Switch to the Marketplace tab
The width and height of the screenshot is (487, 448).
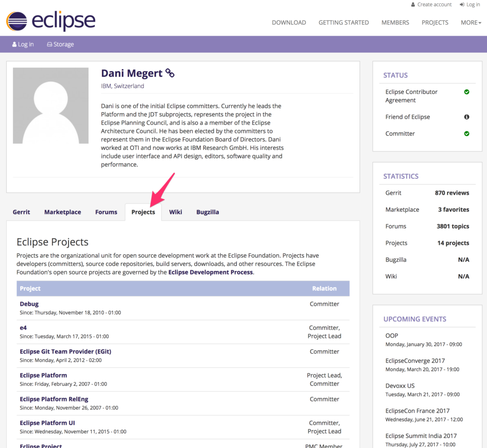click(62, 212)
